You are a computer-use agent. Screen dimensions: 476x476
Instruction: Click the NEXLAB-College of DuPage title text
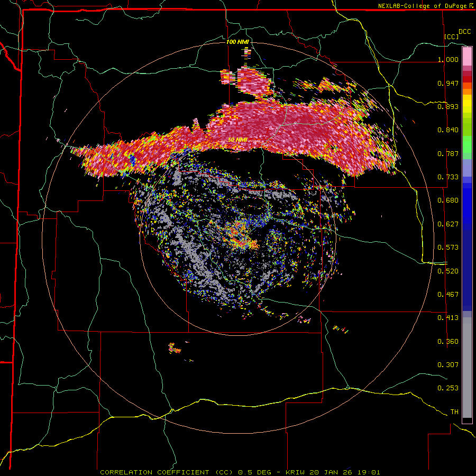tap(423, 6)
